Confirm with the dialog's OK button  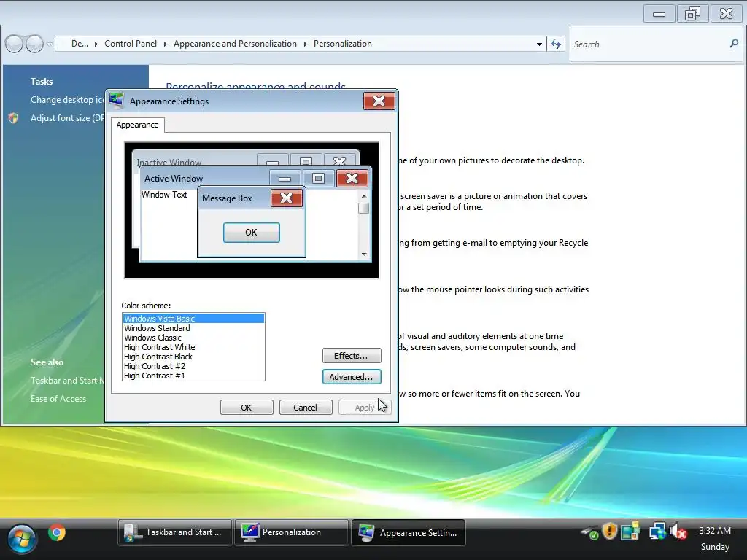[247, 408]
